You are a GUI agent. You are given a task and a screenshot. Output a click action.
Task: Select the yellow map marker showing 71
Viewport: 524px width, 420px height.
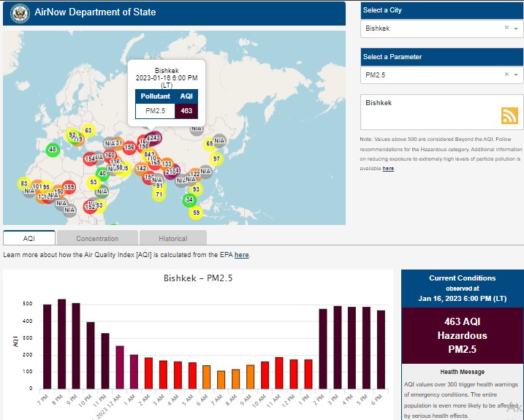click(x=159, y=194)
